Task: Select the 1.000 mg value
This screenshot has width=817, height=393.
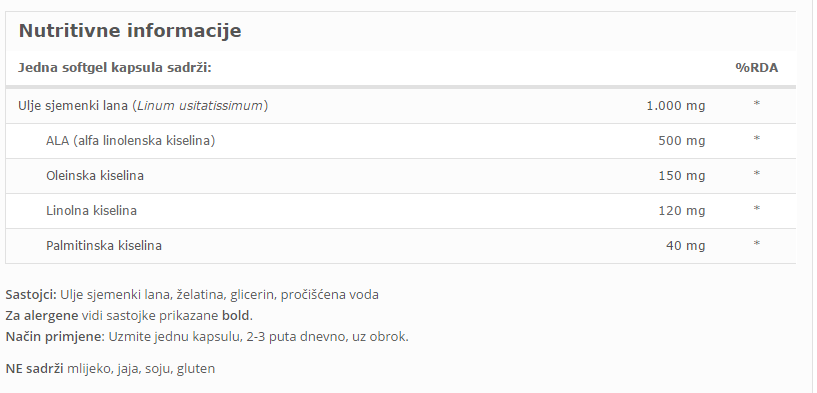Action: pos(675,106)
